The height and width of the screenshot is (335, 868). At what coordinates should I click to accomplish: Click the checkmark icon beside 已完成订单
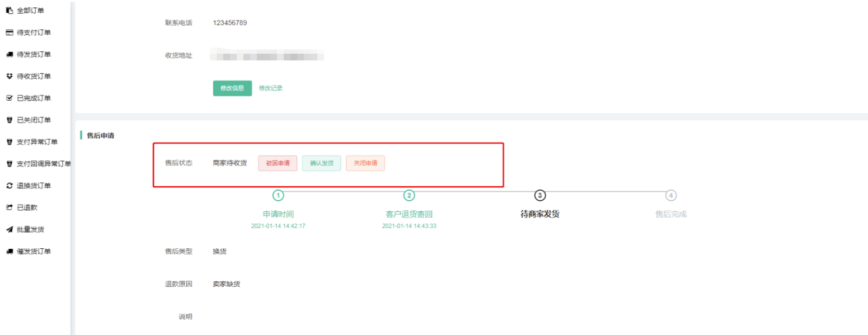pos(9,98)
